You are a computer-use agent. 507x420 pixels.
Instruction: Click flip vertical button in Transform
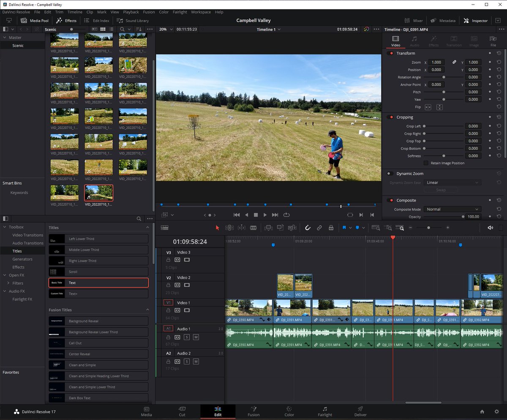439,107
